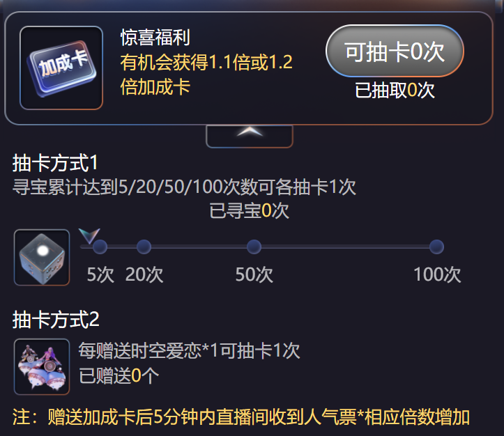Click the 已寻宝0次 counter text
This screenshot has height=436, width=504.
(x=249, y=210)
